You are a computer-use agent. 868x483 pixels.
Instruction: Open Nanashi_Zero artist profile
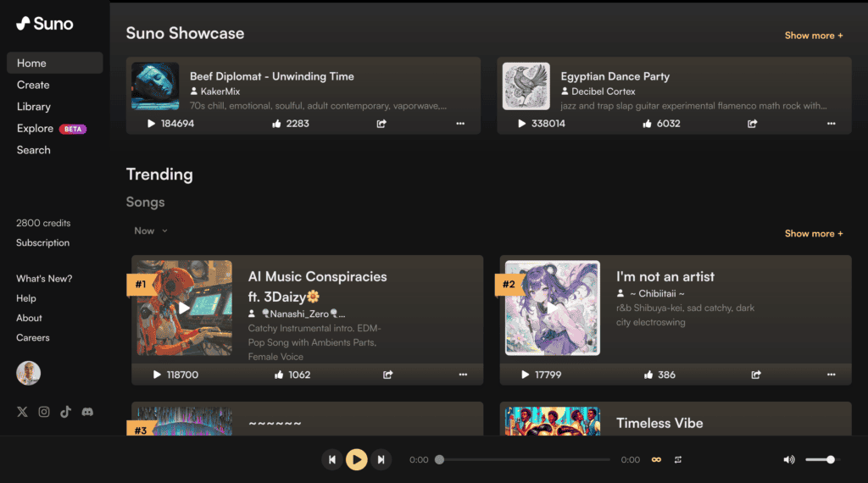pos(303,314)
